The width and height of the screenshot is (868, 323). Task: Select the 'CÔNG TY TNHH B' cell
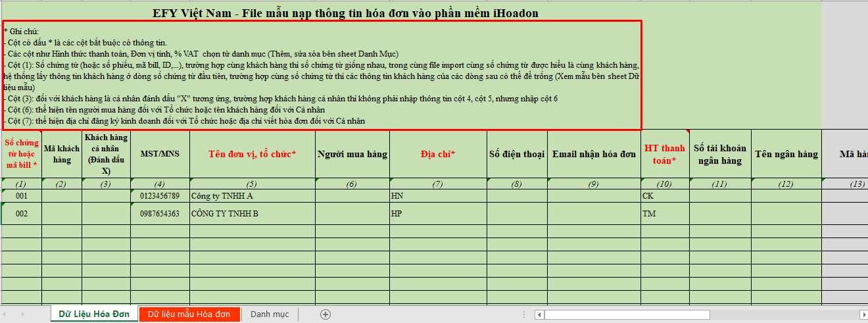(253, 213)
